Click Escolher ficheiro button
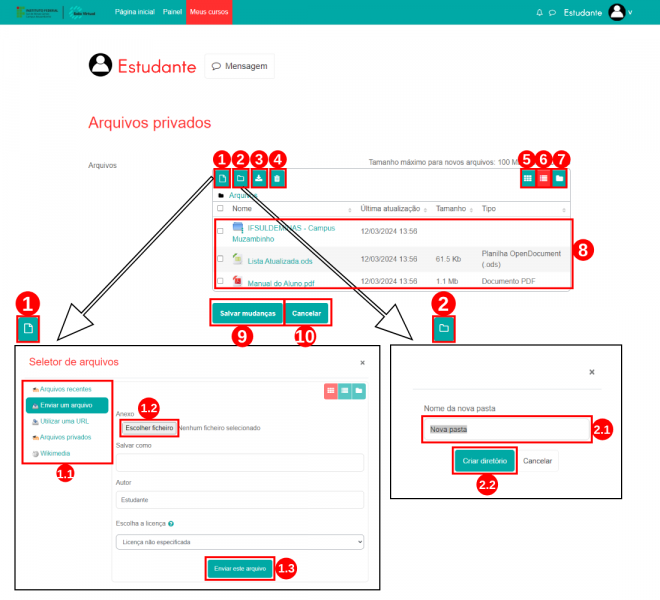Image resolution: width=660 pixels, height=600 pixels. point(149,428)
